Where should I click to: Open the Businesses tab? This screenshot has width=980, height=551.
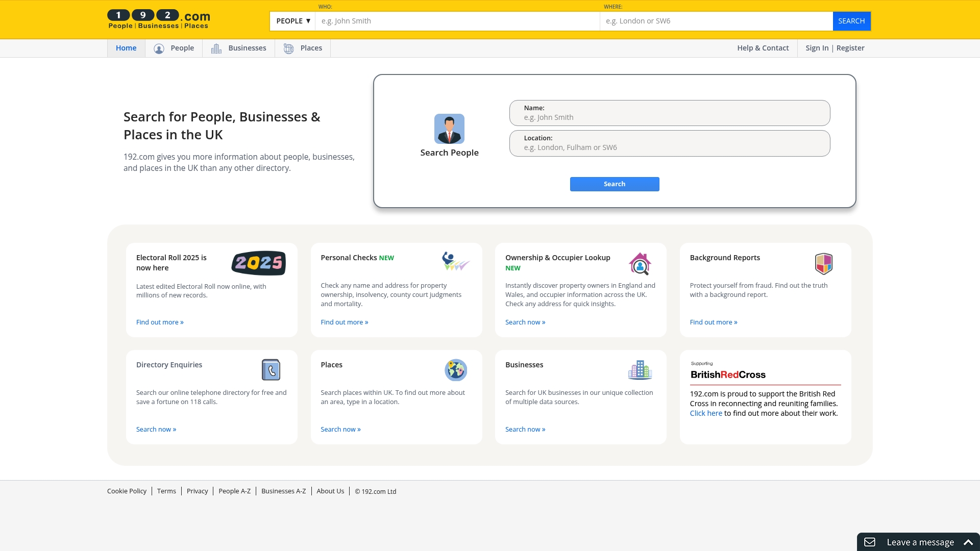[x=239, y=48]
